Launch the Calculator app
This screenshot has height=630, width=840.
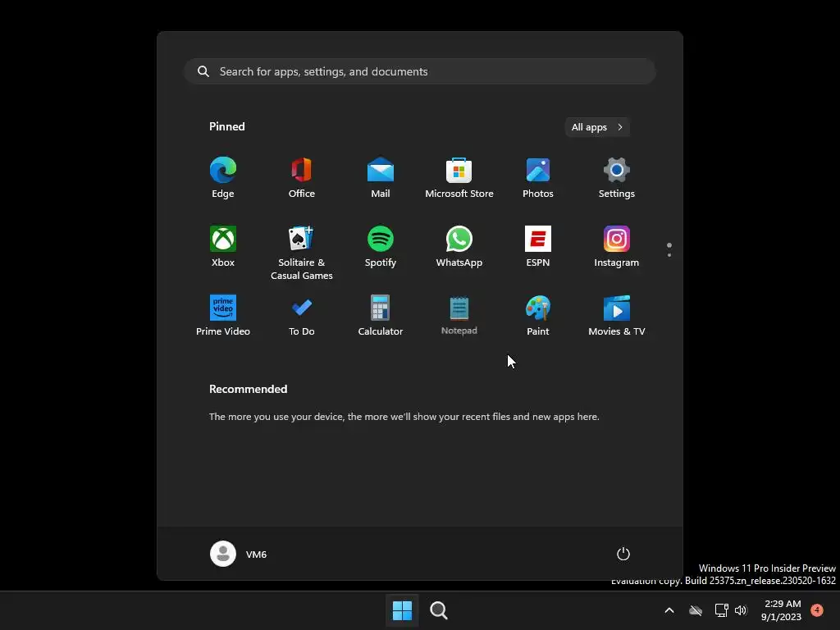[x=381, y=316]
